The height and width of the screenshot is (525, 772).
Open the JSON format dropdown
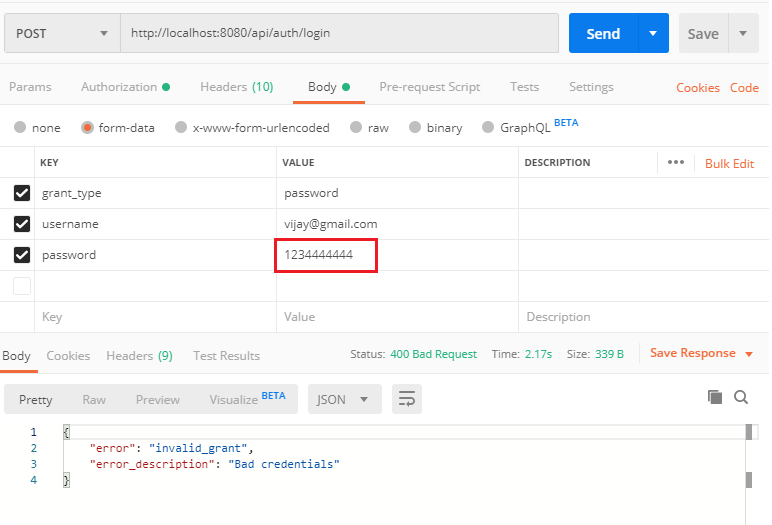click(343, 399)
